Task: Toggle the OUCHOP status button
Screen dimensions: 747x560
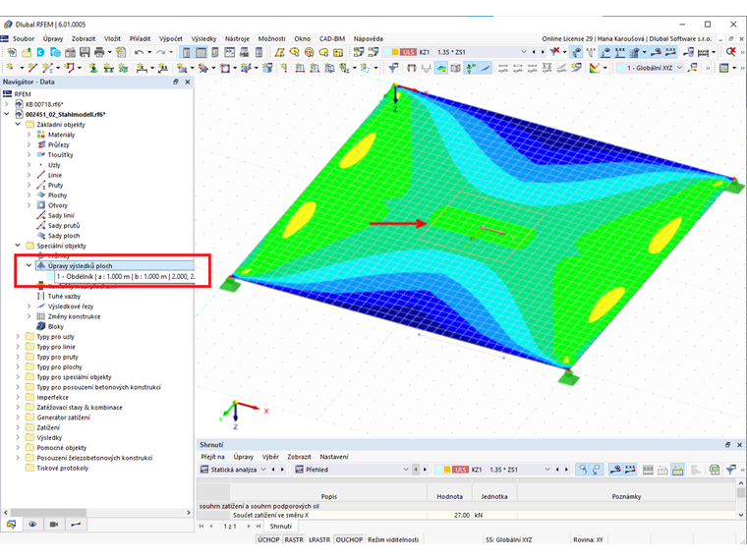Action: click(349, 540)
